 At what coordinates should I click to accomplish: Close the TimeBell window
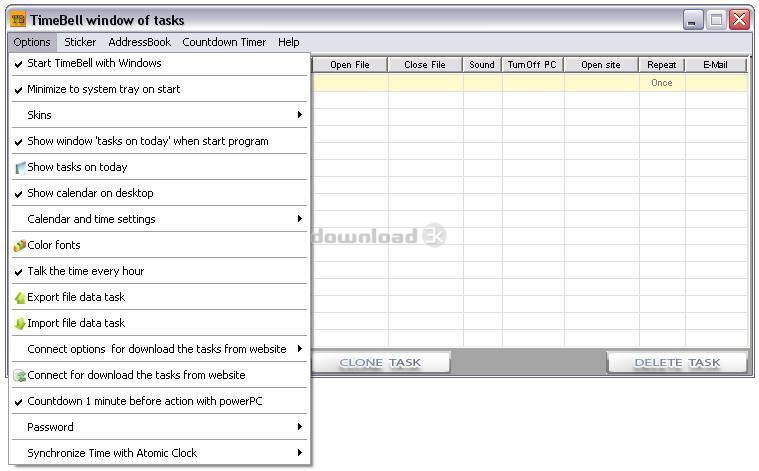coord(740,20)
